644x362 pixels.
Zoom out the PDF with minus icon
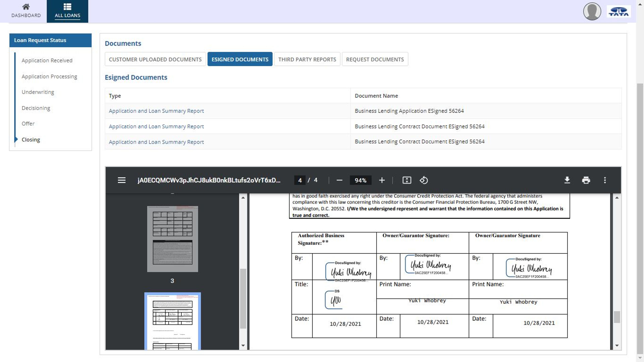pos(339,180)
